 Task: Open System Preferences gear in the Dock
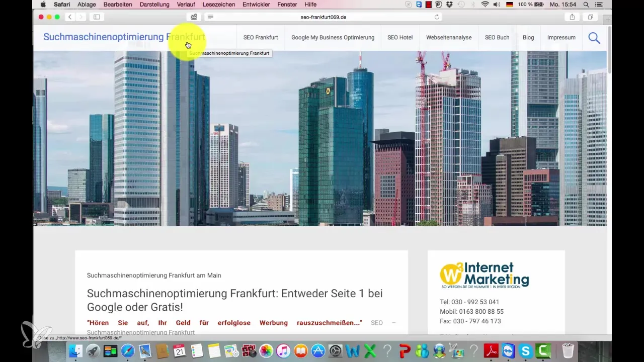pyautogui.click(x=336, y=350)
